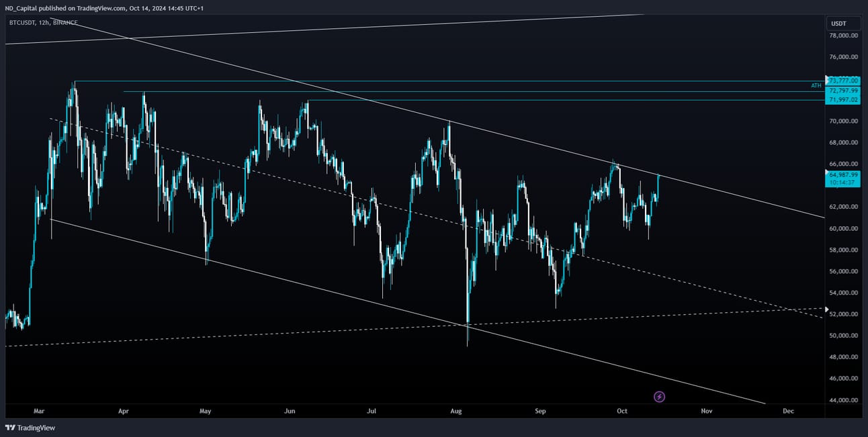Screen dimensions: 868x437
Task: Click the 76,000.00 price axis label
Action: point(844,57)
